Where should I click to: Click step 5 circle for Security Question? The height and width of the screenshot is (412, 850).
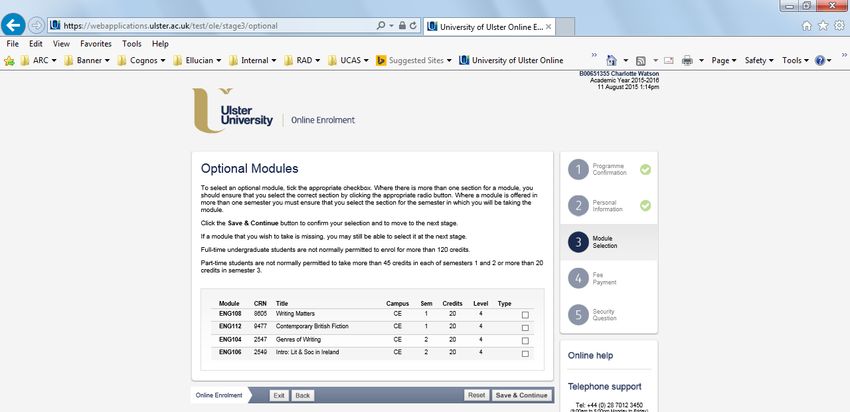(578, 314)
